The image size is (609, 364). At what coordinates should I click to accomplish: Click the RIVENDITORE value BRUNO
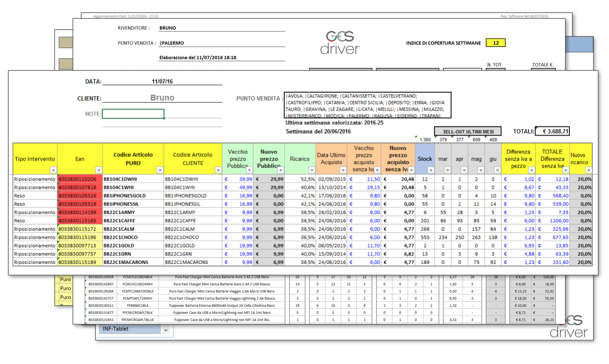click(x=168, y=28)
